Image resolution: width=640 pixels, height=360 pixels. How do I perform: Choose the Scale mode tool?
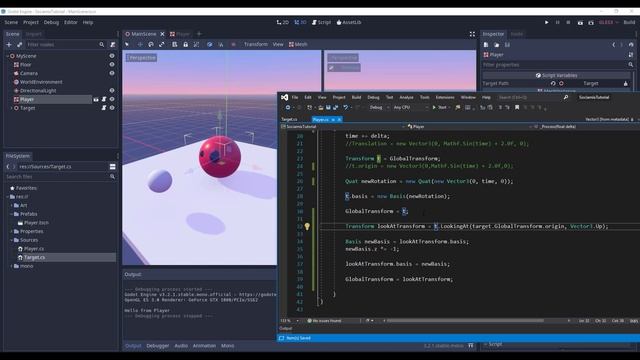pos(162,44)
